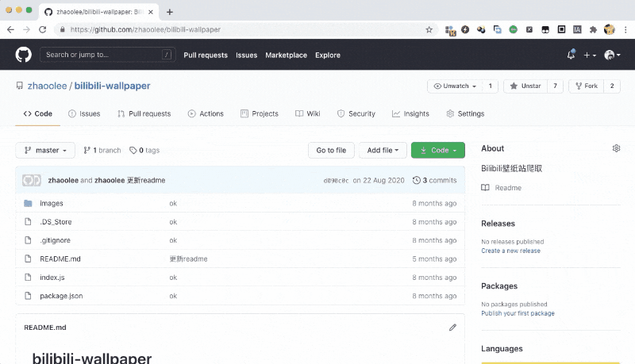View the 3 commits history

coord(434,180)
